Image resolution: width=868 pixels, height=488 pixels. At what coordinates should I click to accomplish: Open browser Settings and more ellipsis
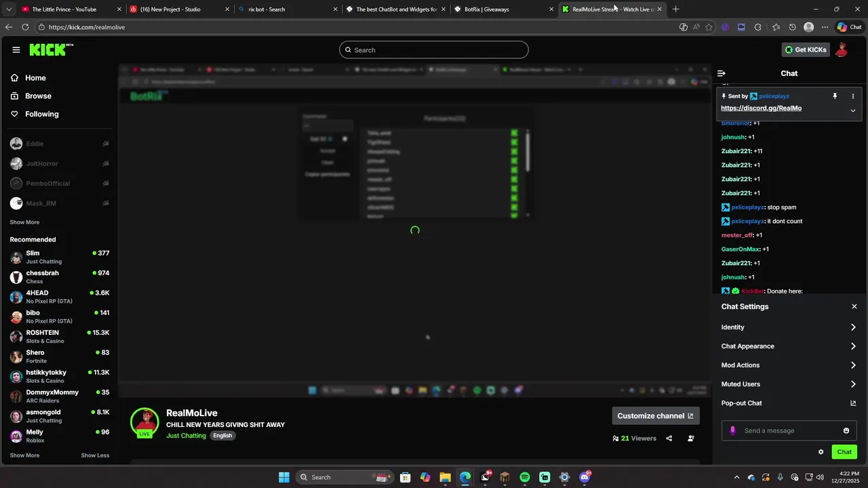(825, 27)
